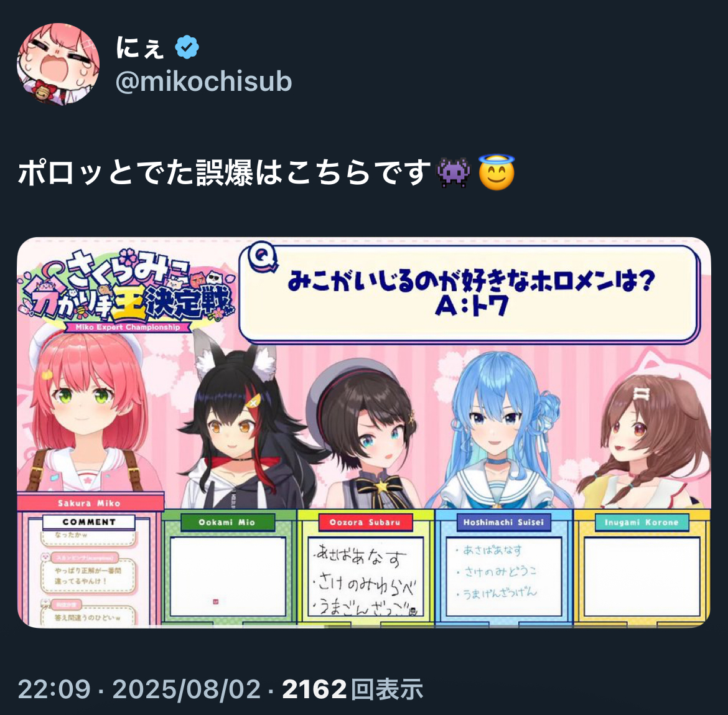The width and height of the screenshot is (728, 715).
Task: Click the Miko Expert Championship logo
Action: coord(126,290)
